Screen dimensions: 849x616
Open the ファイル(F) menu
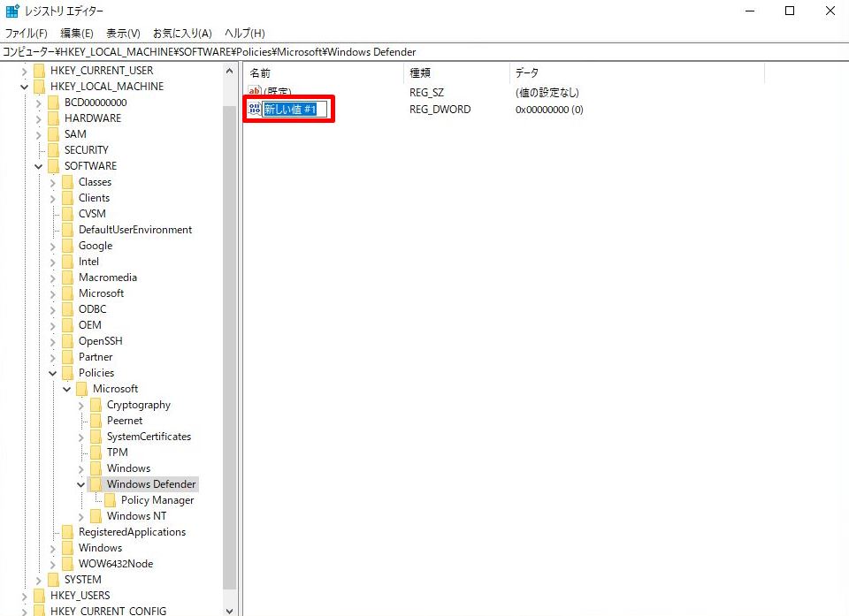(x=26, y=33)
